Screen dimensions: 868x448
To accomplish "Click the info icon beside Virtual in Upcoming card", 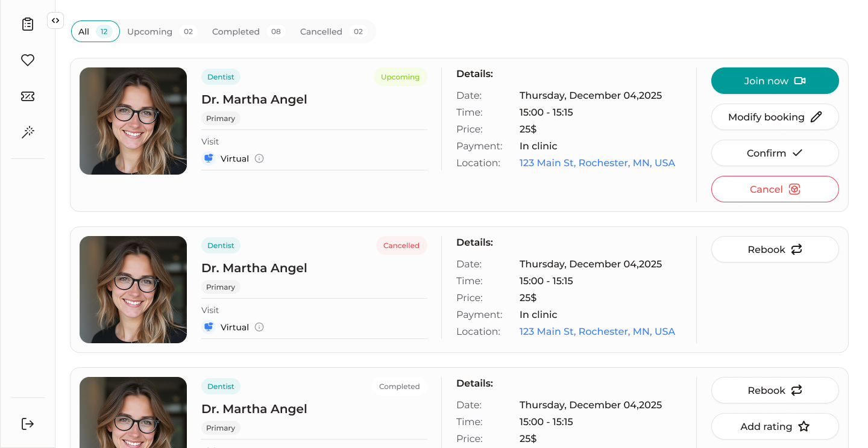I will coord(259,159).
